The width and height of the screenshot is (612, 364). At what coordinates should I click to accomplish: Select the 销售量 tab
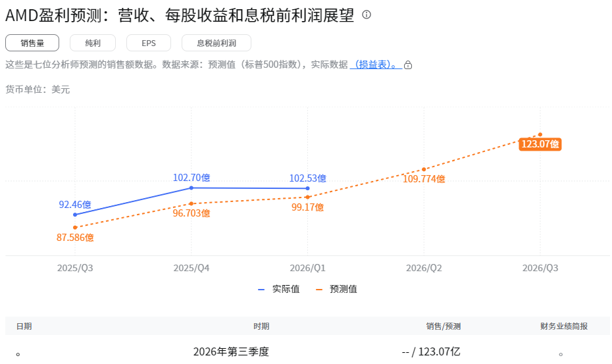[x=32, y=43]
